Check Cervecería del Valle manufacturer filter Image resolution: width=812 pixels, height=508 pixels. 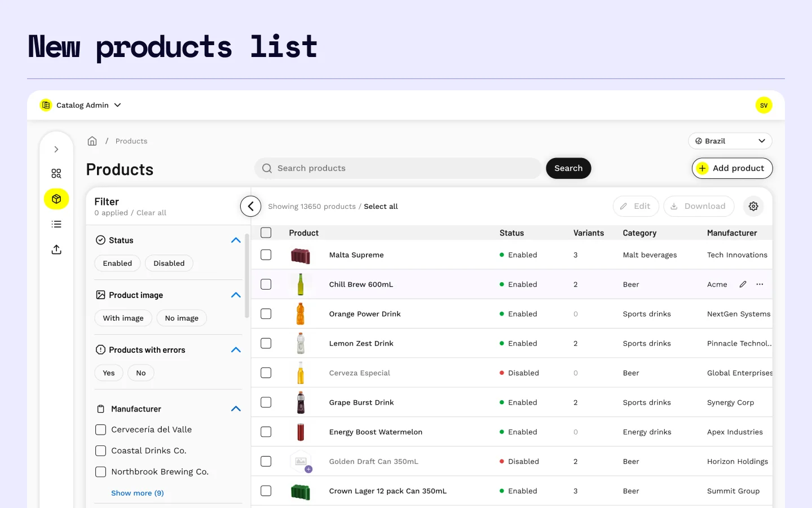[101, 430]
